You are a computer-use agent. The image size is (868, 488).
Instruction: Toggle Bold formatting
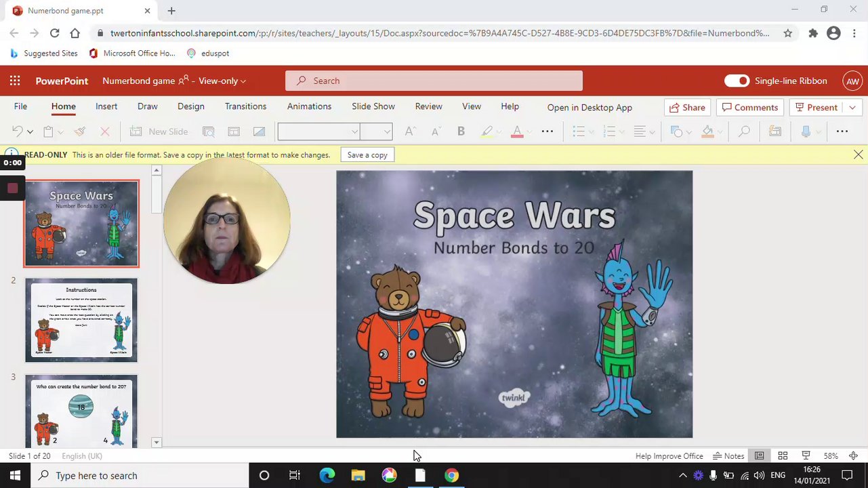pyautogui.click(x=461, y=131)
